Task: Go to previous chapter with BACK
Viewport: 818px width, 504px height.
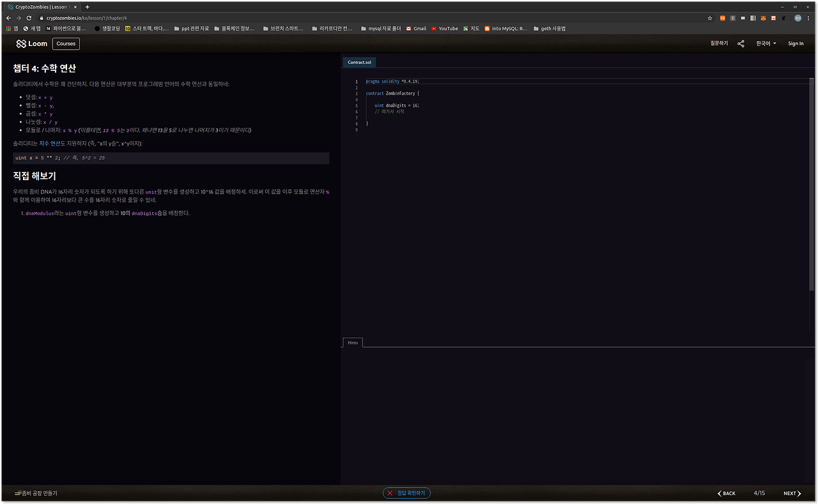Action: (727, 493)
